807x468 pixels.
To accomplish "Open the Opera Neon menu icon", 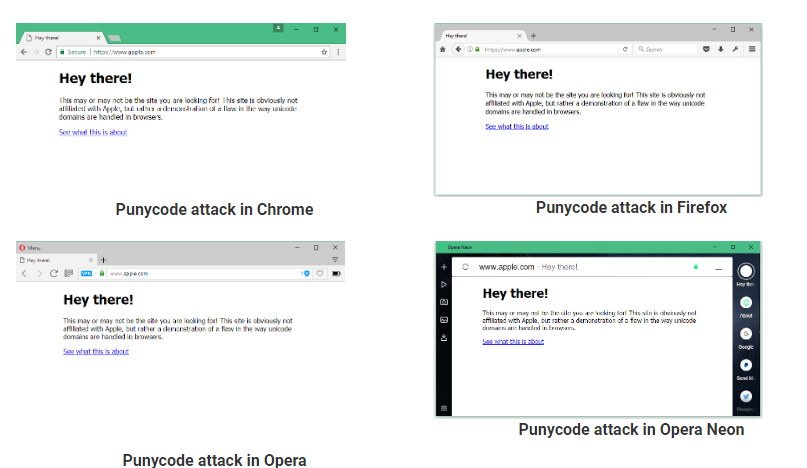I will [444, 408].
